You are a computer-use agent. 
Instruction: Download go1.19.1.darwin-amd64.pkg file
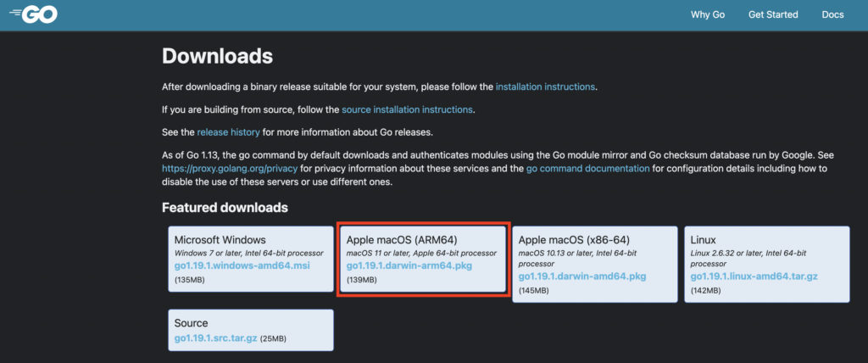point(581,276)
